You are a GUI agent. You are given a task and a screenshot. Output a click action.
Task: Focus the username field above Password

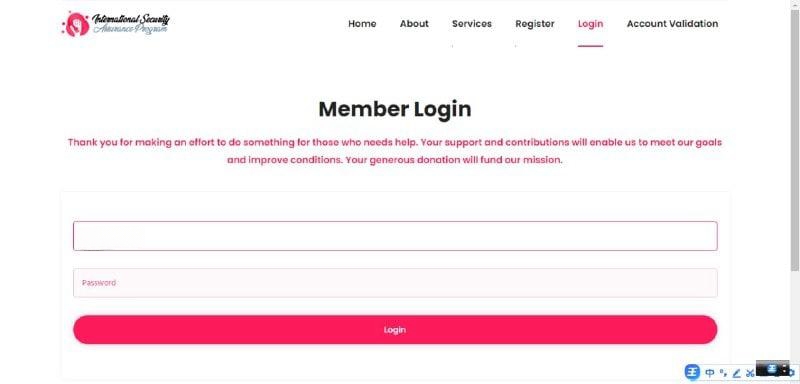[x=395, y=236]
